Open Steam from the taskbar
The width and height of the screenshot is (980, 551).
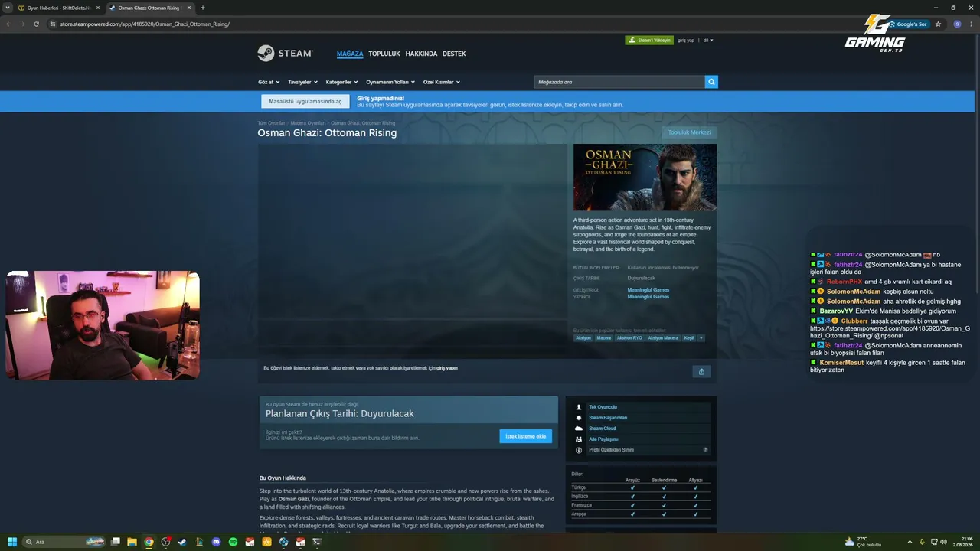click(182, 542)
